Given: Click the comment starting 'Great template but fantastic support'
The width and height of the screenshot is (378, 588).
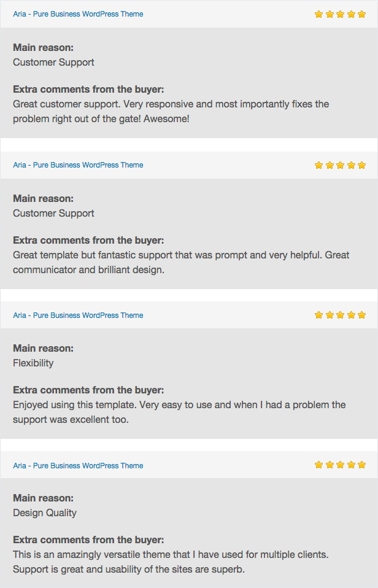Looking at the screenshot, I should [181, 262].
